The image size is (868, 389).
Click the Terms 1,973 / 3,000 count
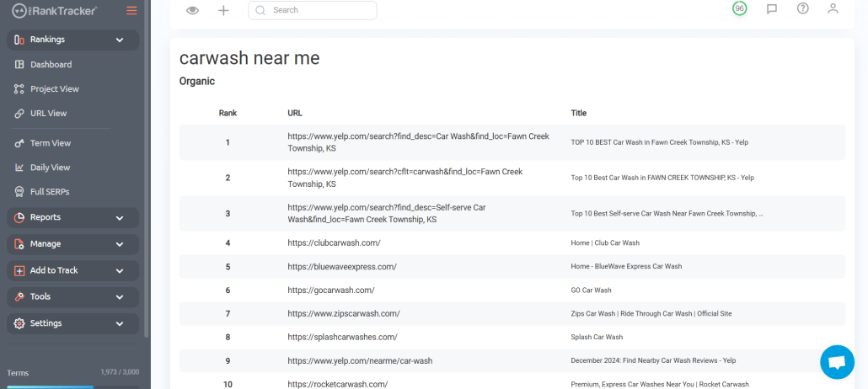click(x=120, y=372)
